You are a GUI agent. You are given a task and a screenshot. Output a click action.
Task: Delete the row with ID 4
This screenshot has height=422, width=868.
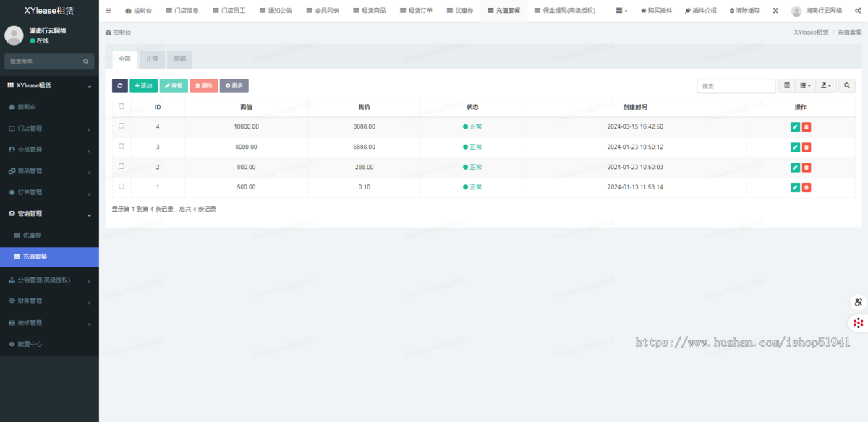click(x=807, y=127)
